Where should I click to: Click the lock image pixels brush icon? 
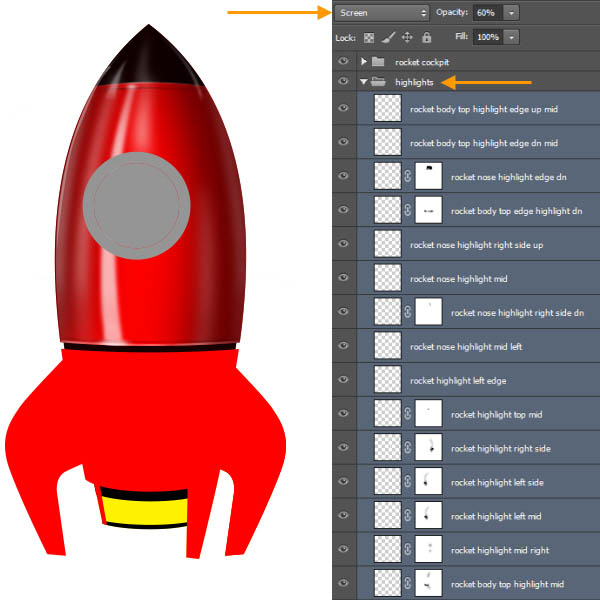(x=388, y=37)
